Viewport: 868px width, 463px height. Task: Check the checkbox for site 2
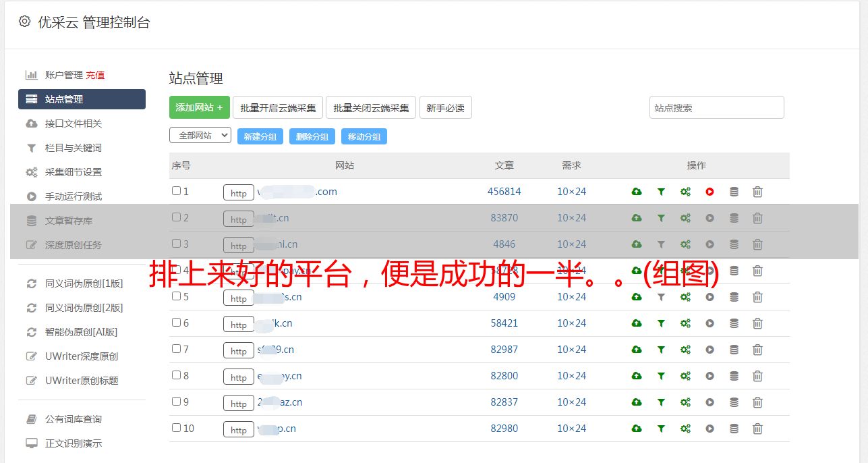click(176, 217)
